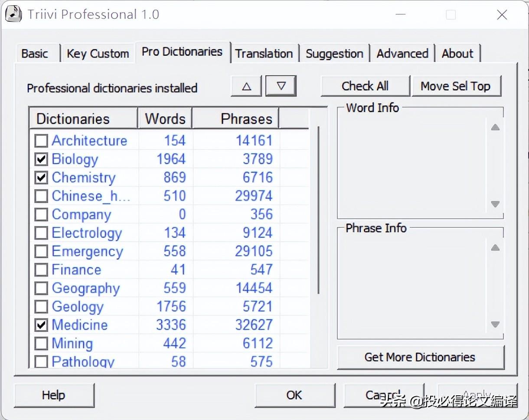Image resolution: width=529 pixels, height=420 pixels.
Task: Click the dictionary list vertical scrollbar
Action: [319, 208]
